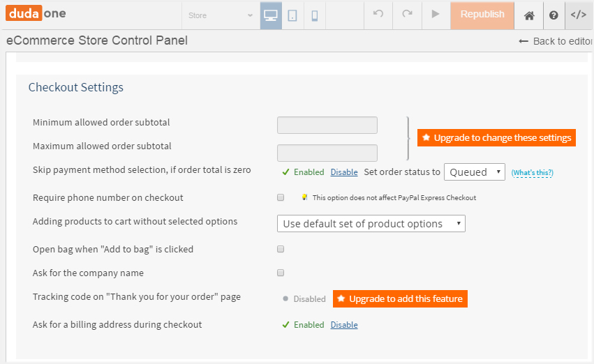Click Back to editor link
The height and width of the screenshot is (364, 594).
tap(556, 41)
